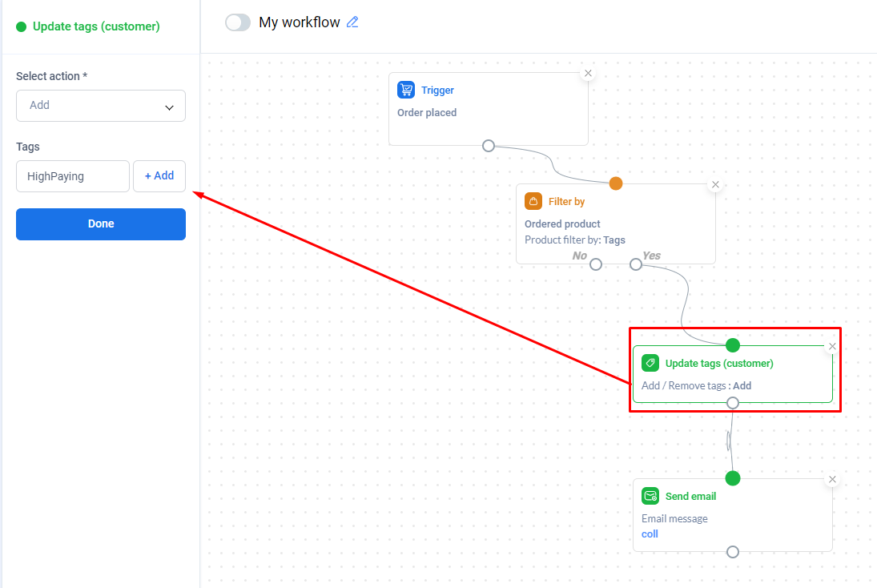Remove the Trigger node with its X
This screenshot has width=877, height=588.
(588, 73)
